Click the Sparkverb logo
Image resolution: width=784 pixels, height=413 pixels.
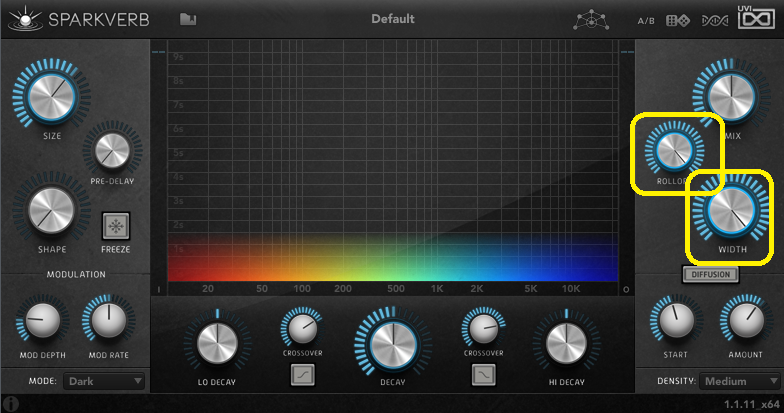[66, 19]
